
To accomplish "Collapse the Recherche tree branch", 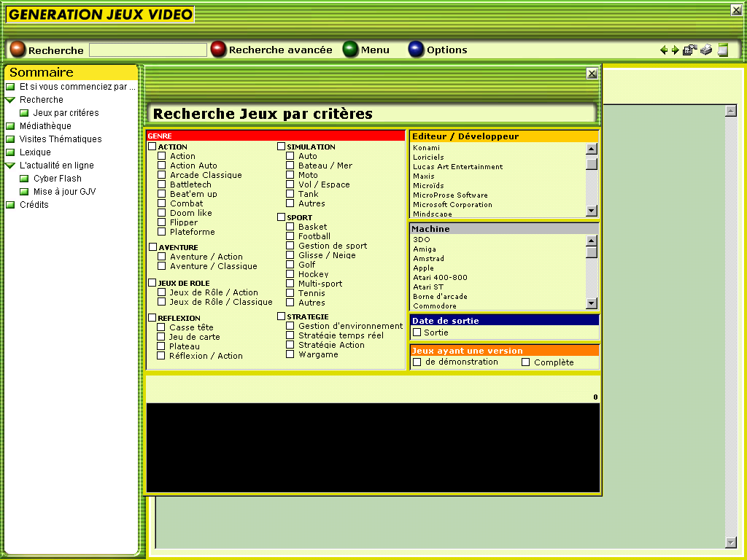I will click(9, 99).
